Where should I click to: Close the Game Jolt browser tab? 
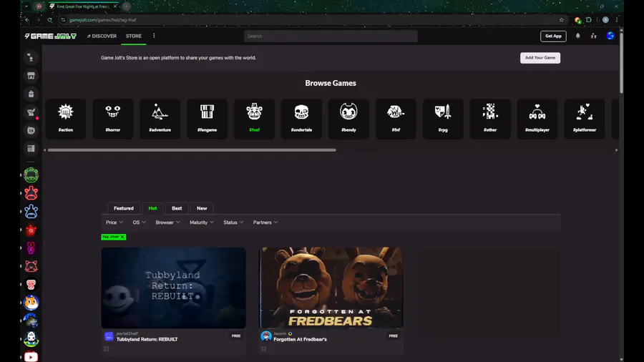coord(115,6)
